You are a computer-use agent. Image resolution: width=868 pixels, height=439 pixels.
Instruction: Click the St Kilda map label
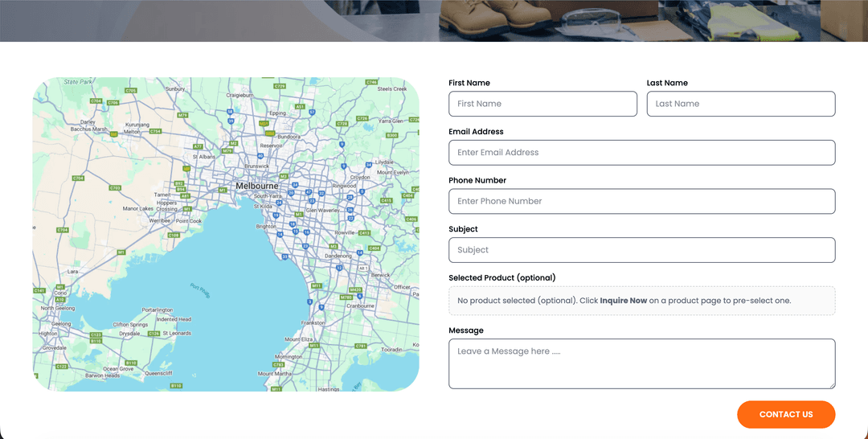coord(263,206)
